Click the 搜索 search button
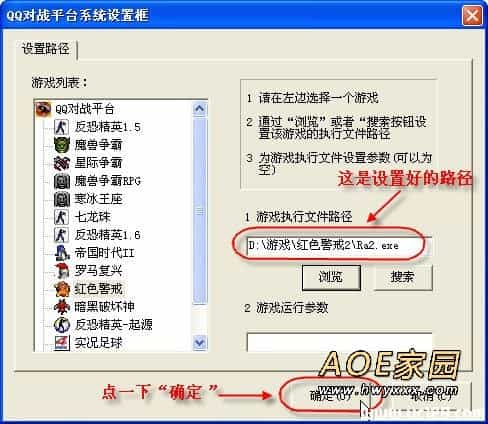The height and width of the screenshot is (424, 488). (x=402, y=277)
